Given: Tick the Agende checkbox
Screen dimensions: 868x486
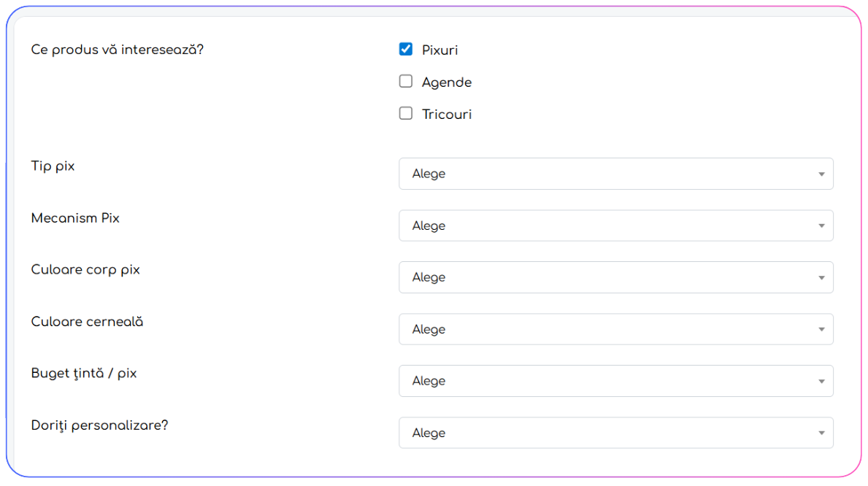Looking at the screenshot, I should tap(406, 82).
